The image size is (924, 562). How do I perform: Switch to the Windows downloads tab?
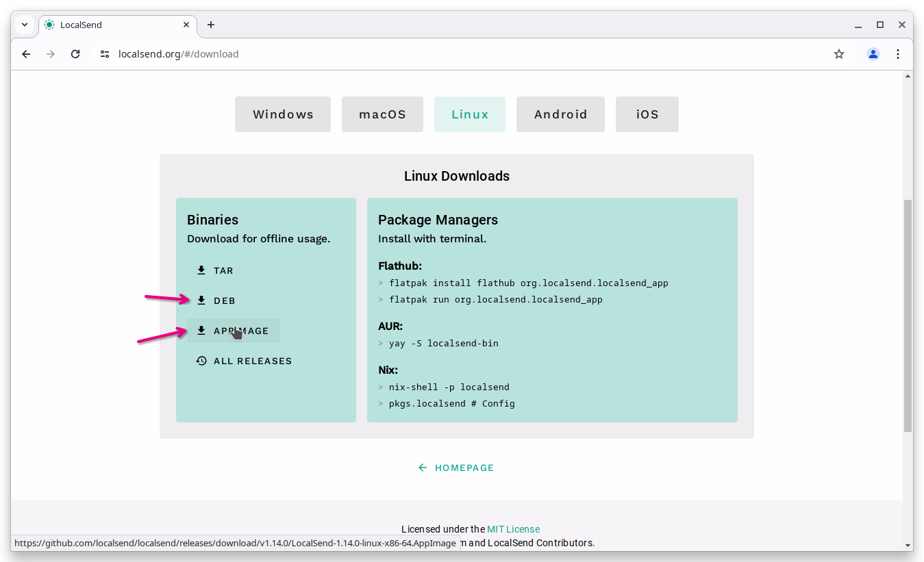tap(282, 114)
